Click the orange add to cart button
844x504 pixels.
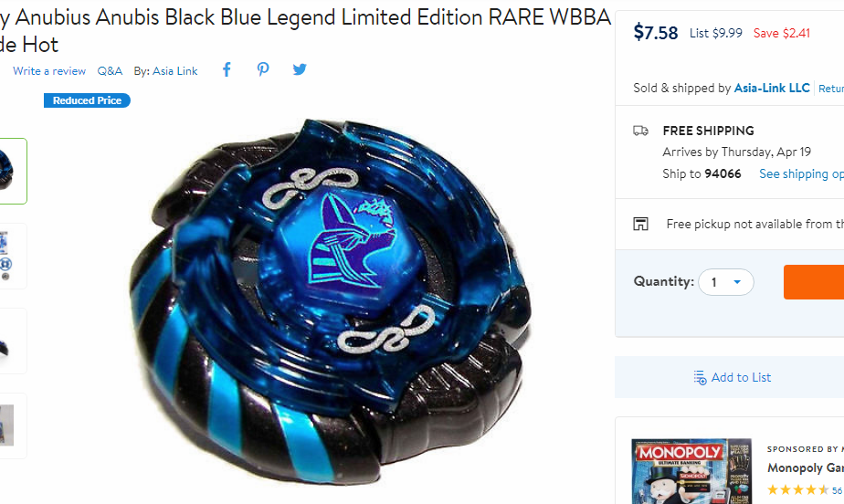tap(814, 282)
